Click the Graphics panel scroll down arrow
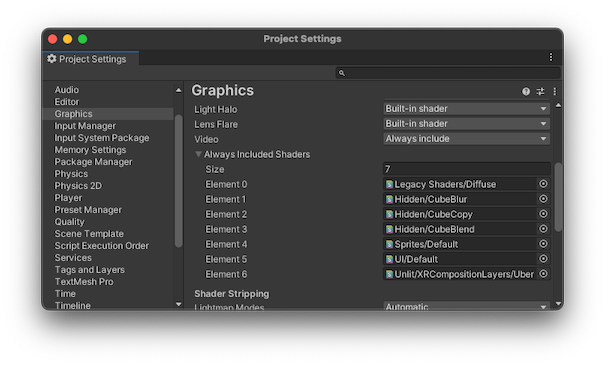This screenshot has width=605, height=365. tap(558, 304)
